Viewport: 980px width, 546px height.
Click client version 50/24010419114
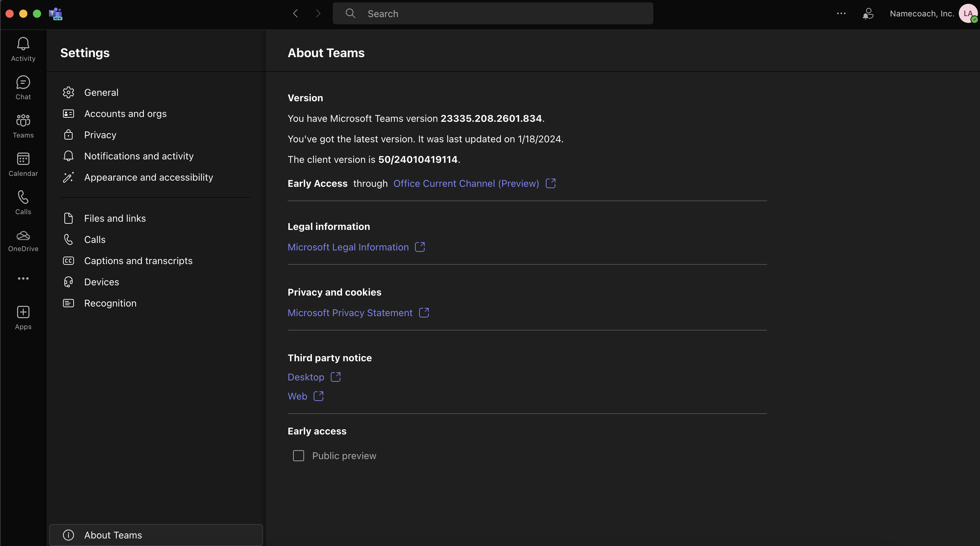(418, 159)
